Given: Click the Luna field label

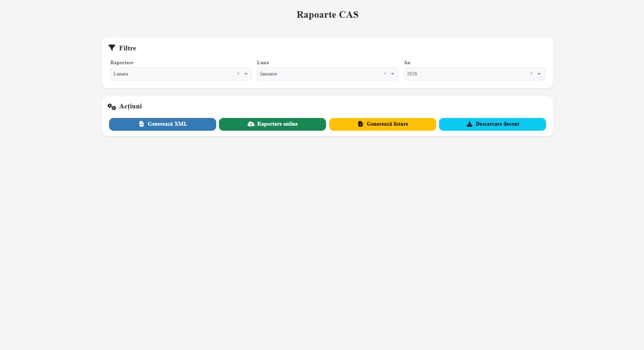Looking at the screenshot, I should [x=263, y=62].
